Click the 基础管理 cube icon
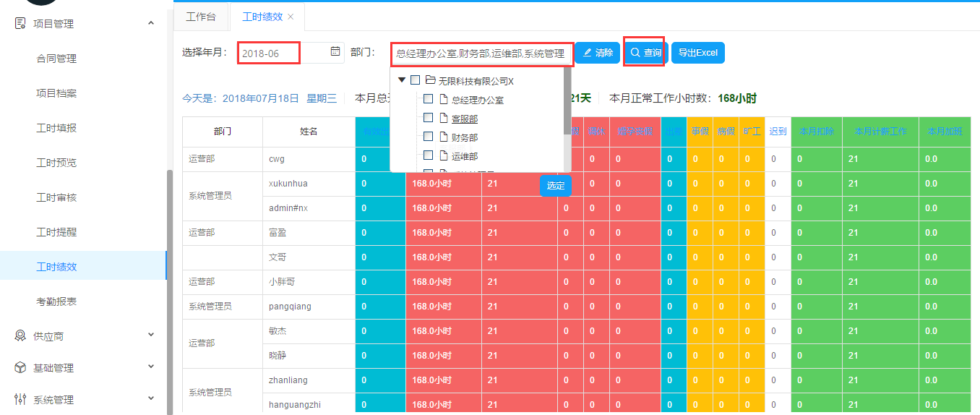This screenshot has height=415, width=980. (x=20, y=367)
